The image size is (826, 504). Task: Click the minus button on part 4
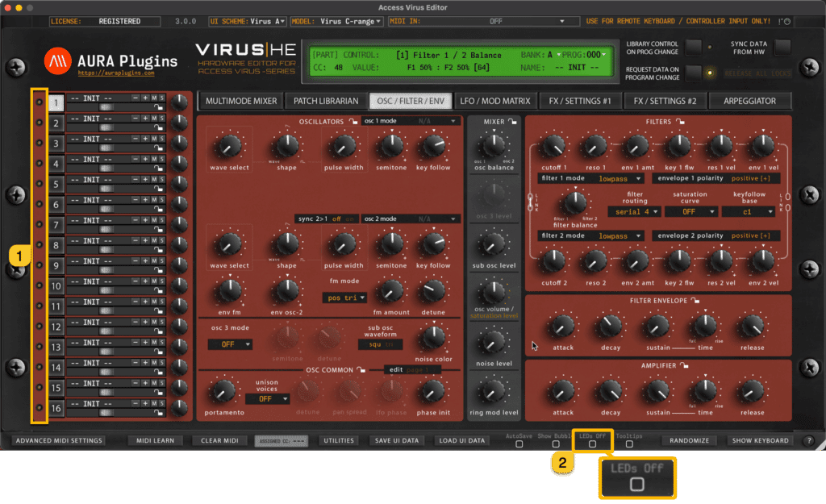[x=136, y=159]
